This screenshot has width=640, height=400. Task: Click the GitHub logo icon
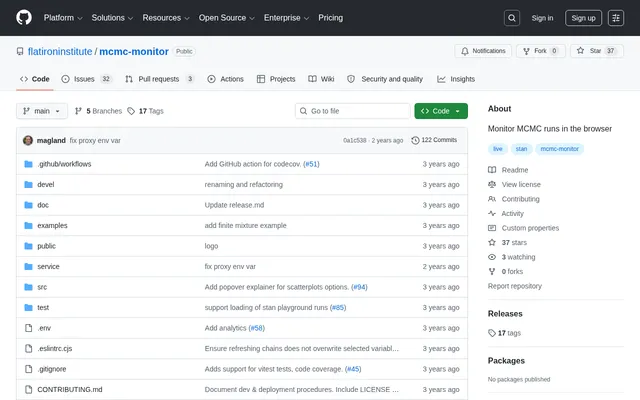(x=24, y=18)
